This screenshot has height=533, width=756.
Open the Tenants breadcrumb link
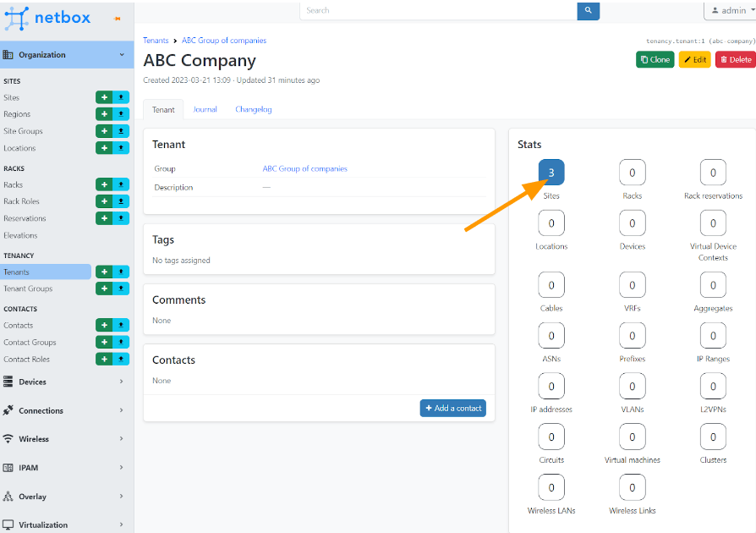[156, 41]
